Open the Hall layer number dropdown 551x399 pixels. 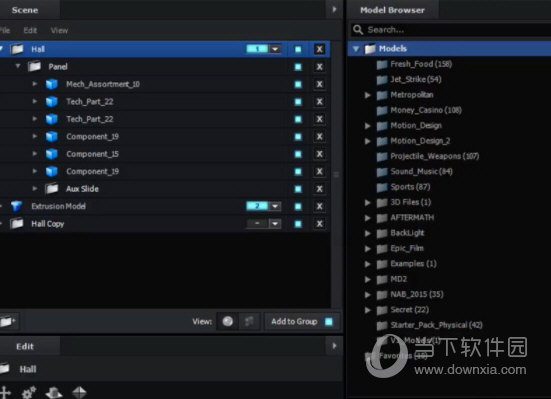tap(275, 49)
